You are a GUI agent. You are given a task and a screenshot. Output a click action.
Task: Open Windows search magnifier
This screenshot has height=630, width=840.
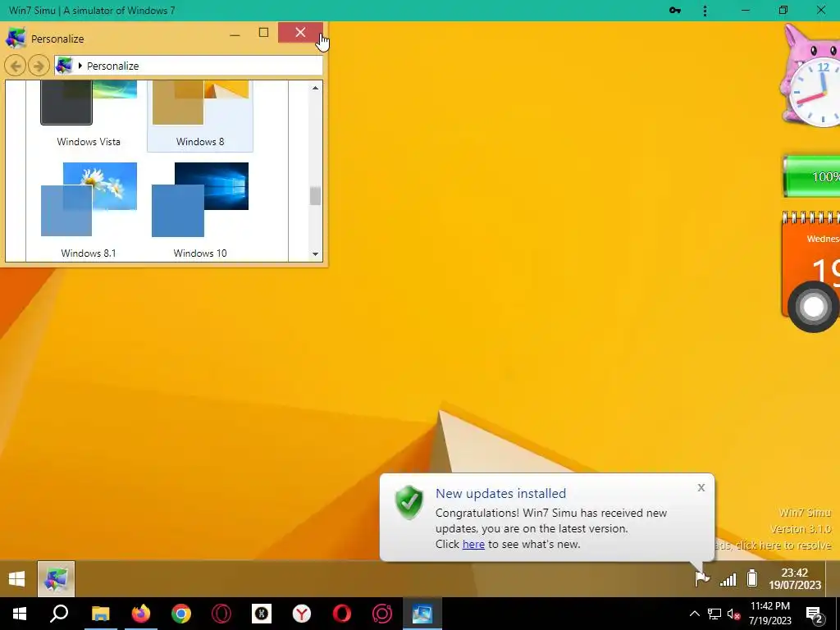pyautogui.click(x=59, y=614)
